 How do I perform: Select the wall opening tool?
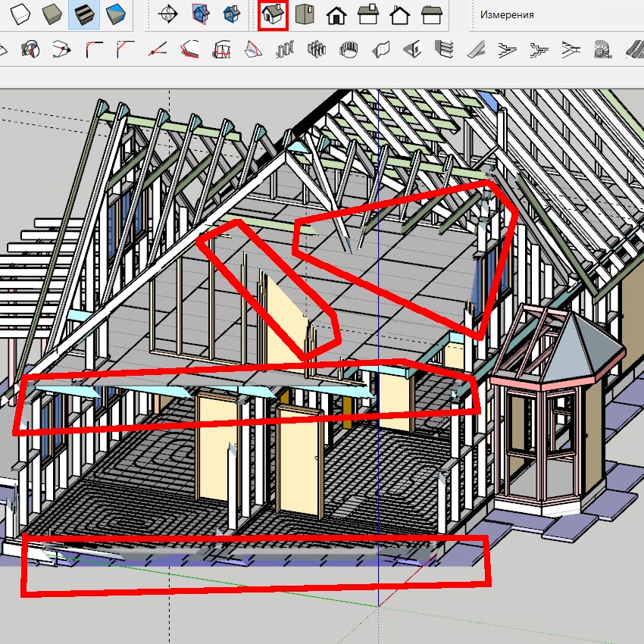coord(412,50)
